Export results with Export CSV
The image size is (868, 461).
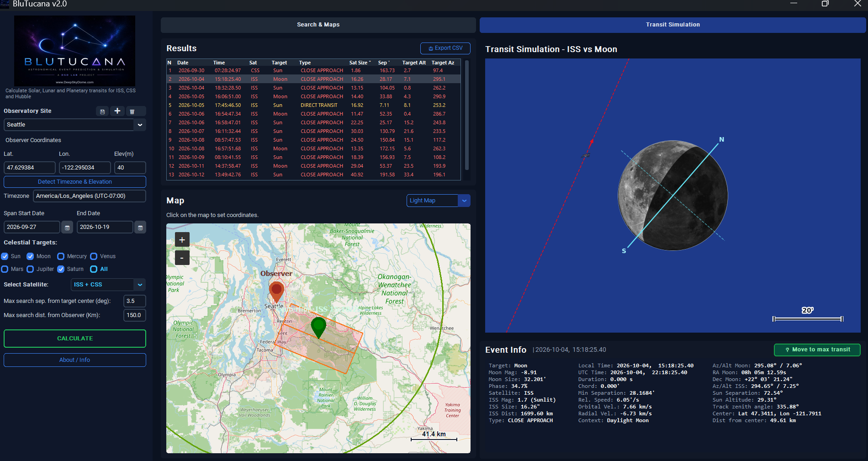(x=445, y=48)
